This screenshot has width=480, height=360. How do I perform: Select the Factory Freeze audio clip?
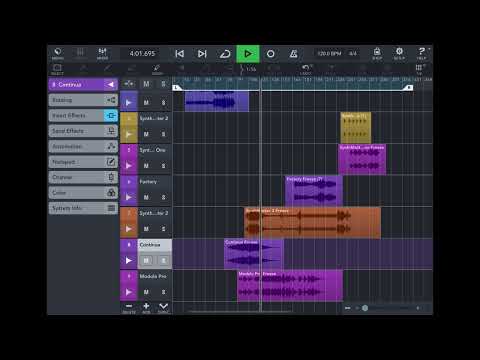coord(314,191)
